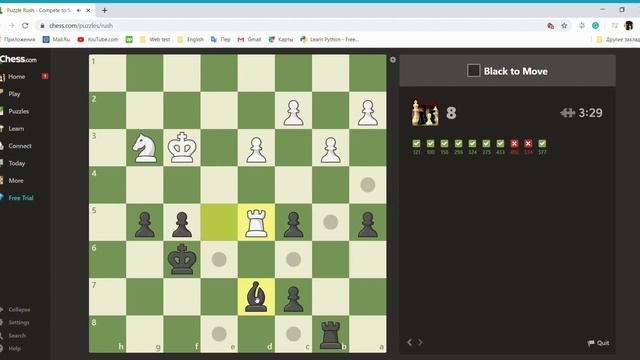640x360 pixels.
Task: Select the black pawn on c7
Action: tap(293, 298)
